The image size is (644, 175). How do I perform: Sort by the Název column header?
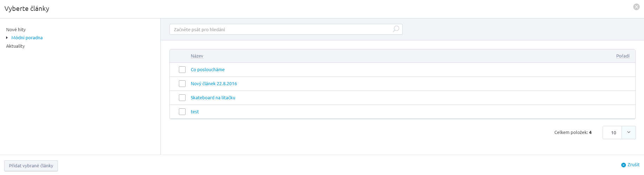pyautogui.click(x=197, y=56)
